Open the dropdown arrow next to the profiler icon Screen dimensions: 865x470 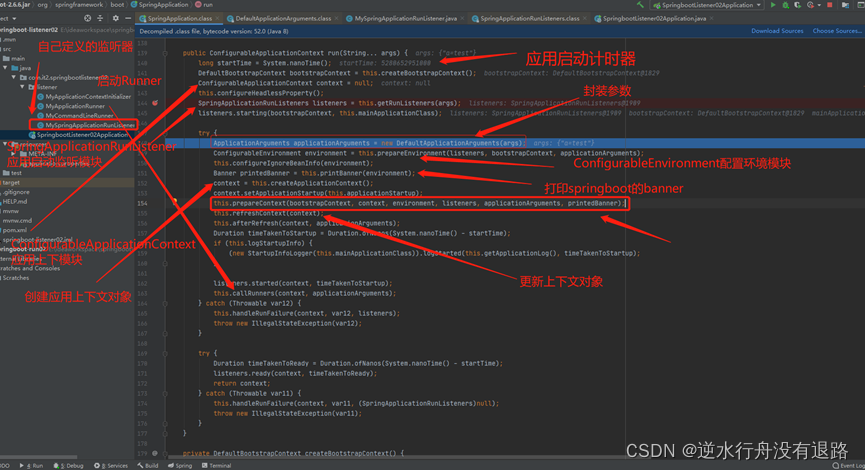coord(819,5)
